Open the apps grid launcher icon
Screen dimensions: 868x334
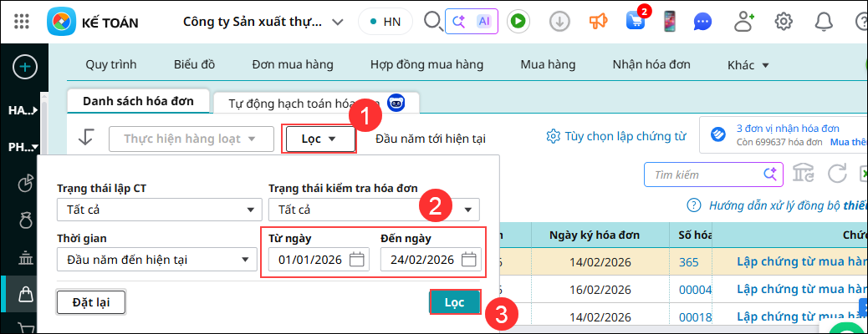click(23, 22)
